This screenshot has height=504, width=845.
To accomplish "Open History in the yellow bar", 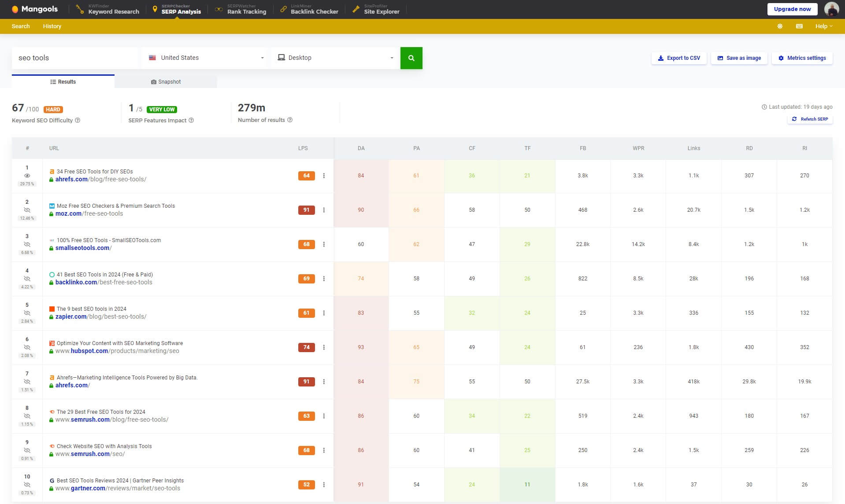I will pyautogui.click(x=52, y=26).
